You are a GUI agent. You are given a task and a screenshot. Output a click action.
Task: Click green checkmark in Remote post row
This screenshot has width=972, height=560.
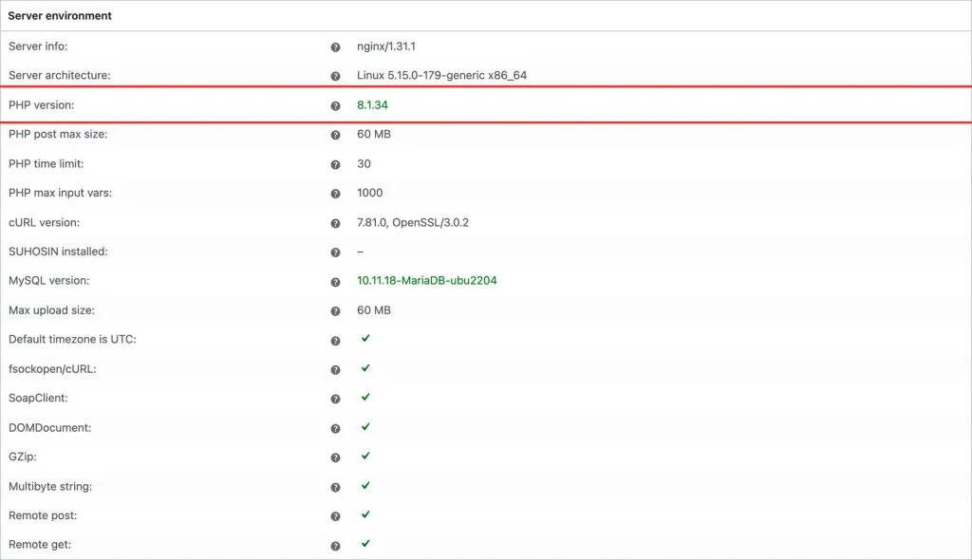tap(365, 514)
